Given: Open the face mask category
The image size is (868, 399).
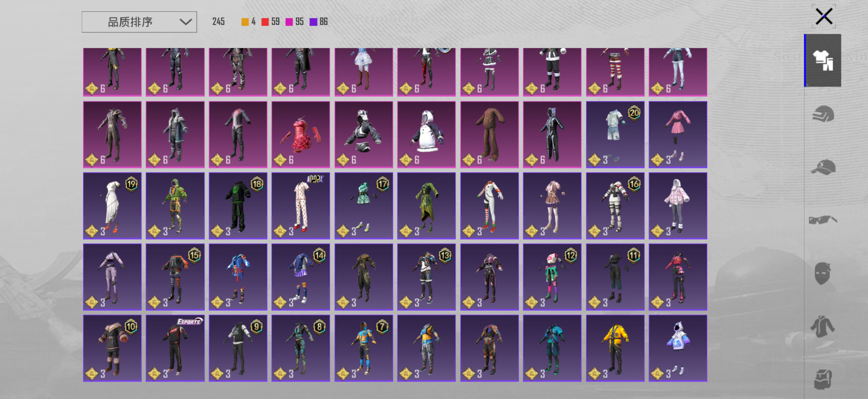Looking at the screenshot, I should point(823,273).
